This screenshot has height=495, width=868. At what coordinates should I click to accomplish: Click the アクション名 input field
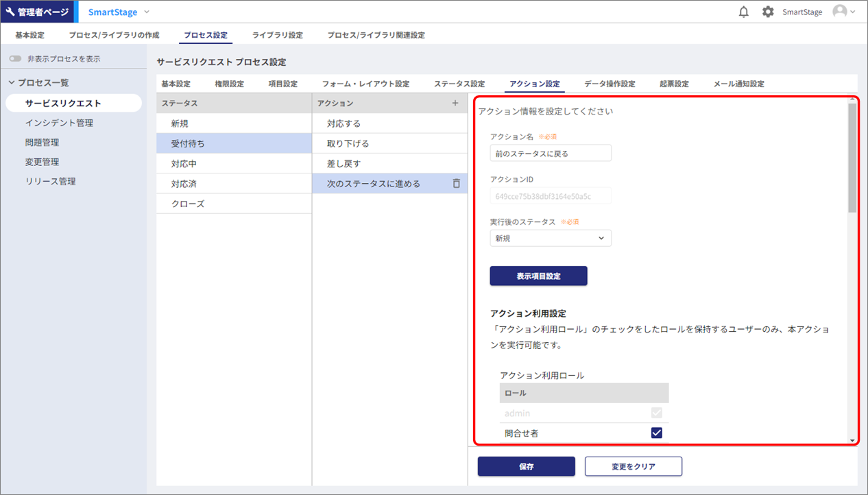coord(551,154)
